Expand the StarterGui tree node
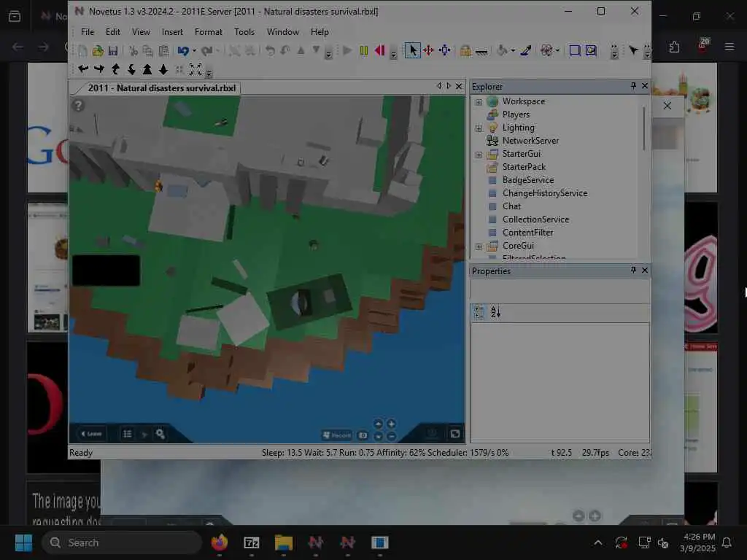Viewport: 747px width, 560px height. point(479,155)
